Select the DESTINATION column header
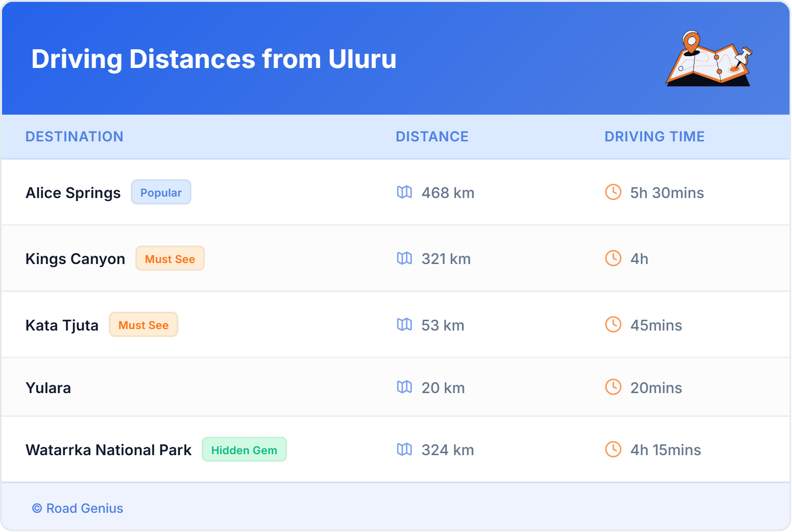 point(74,136)
